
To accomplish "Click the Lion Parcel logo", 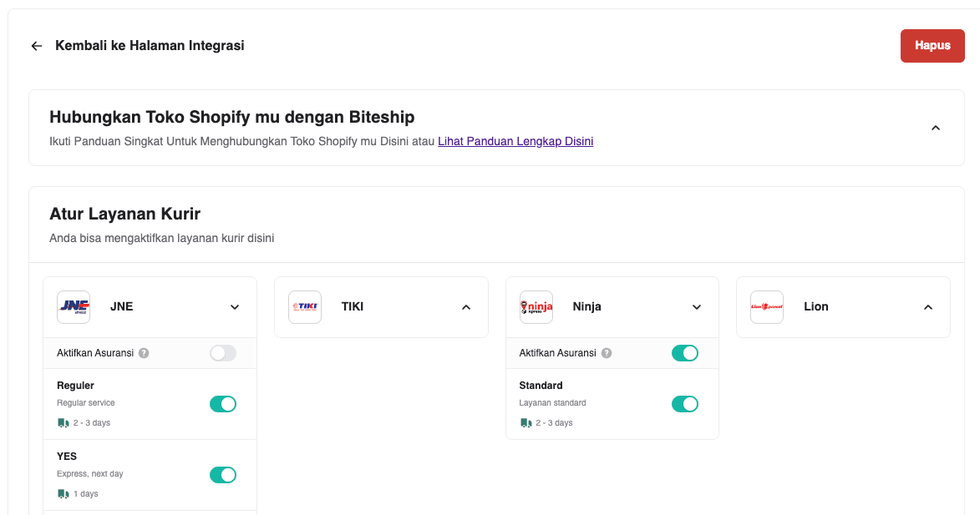I will [x=767, y=306].
